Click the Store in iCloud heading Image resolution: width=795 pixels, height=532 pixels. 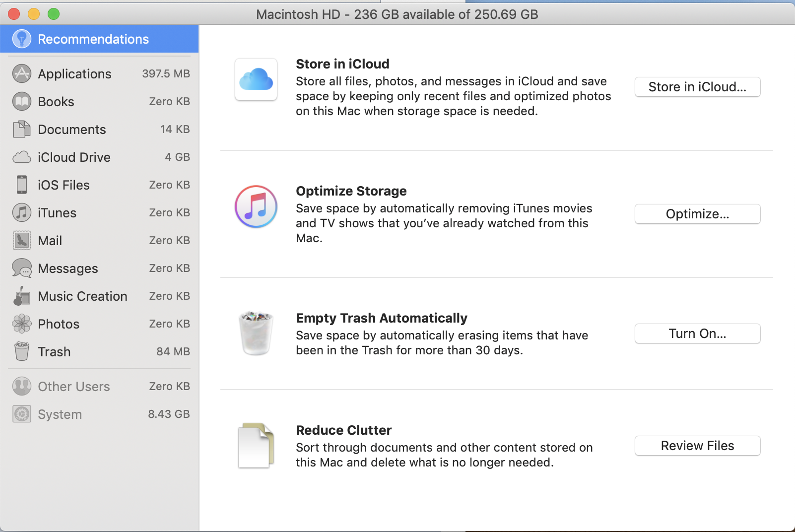342,64
